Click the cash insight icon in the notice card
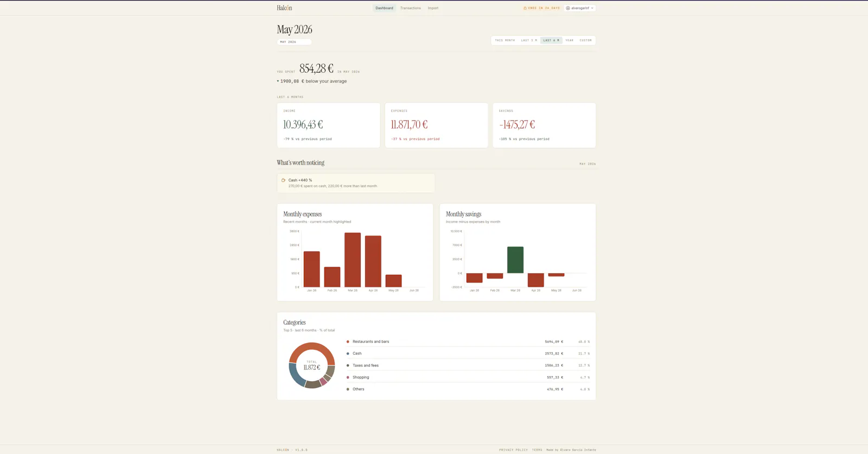The width and height of the screenshot is (868, 454). click(x=283, y=180)
